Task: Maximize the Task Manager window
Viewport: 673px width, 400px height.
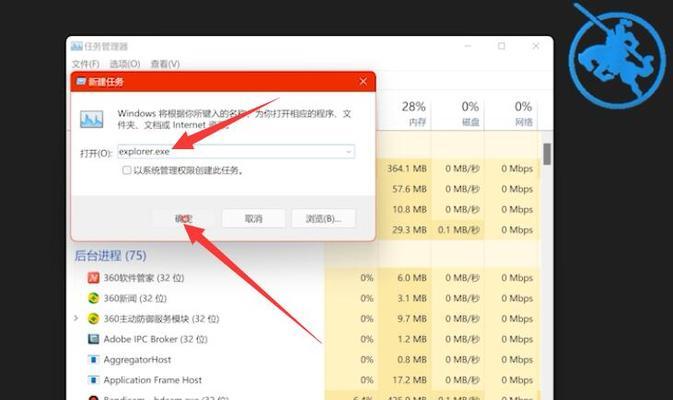Action: [x=501, y=46]
